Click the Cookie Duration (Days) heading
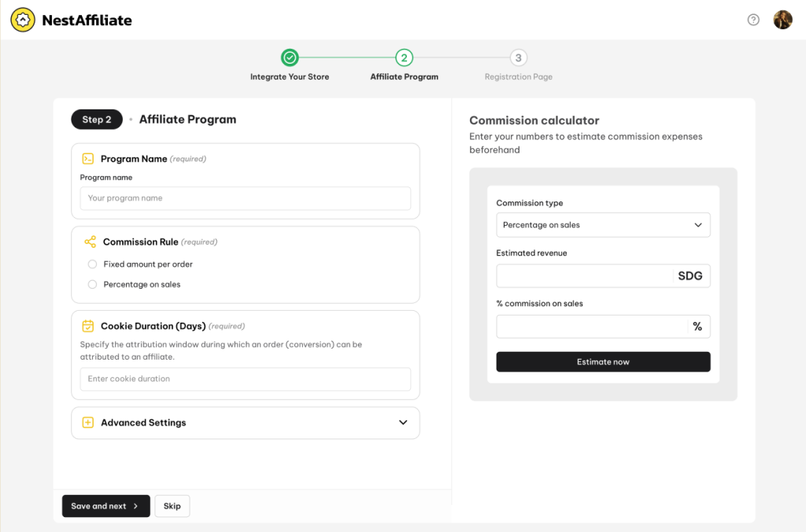 coord(153,326)
